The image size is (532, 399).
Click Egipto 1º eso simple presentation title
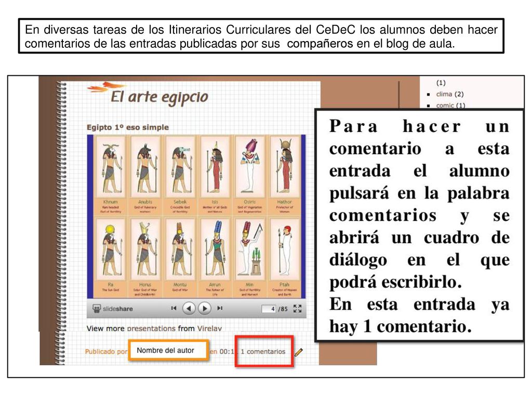click(128, 127)
